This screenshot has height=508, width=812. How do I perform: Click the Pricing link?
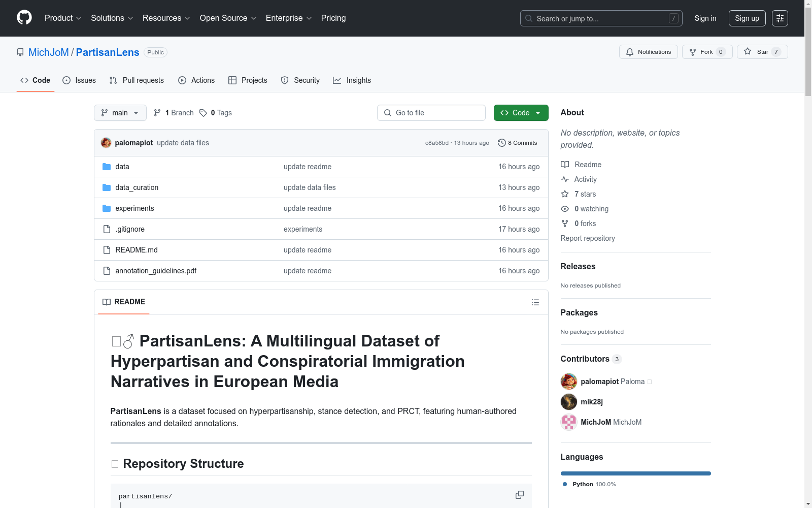(333, 18)
